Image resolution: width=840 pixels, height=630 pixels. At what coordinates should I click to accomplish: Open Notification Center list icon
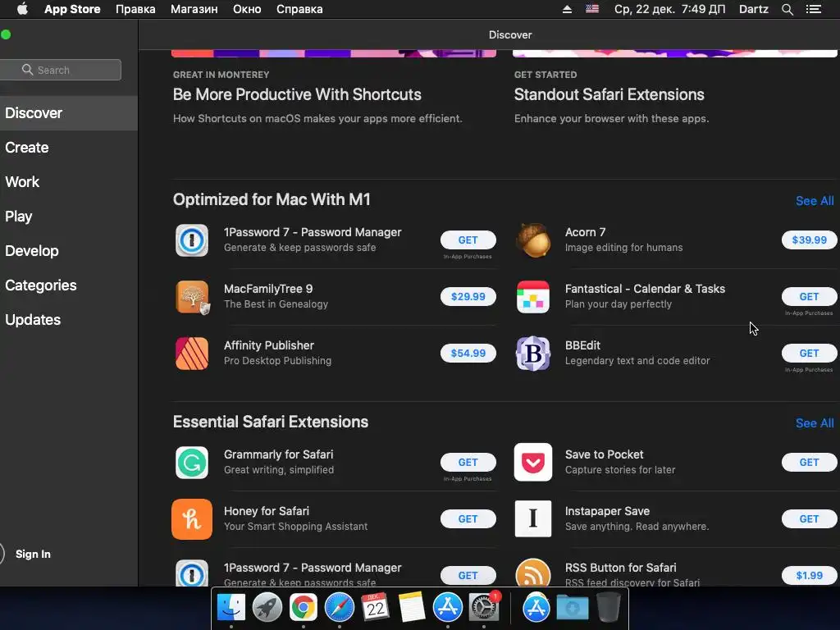(813, 9)
